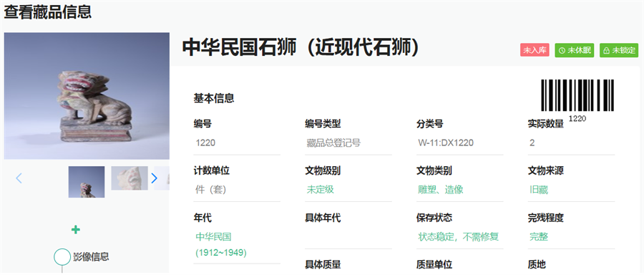Open the 文物来源 旧藏 dropdown
The width and height of the screenshot is (644, 275).
point(571,190)
